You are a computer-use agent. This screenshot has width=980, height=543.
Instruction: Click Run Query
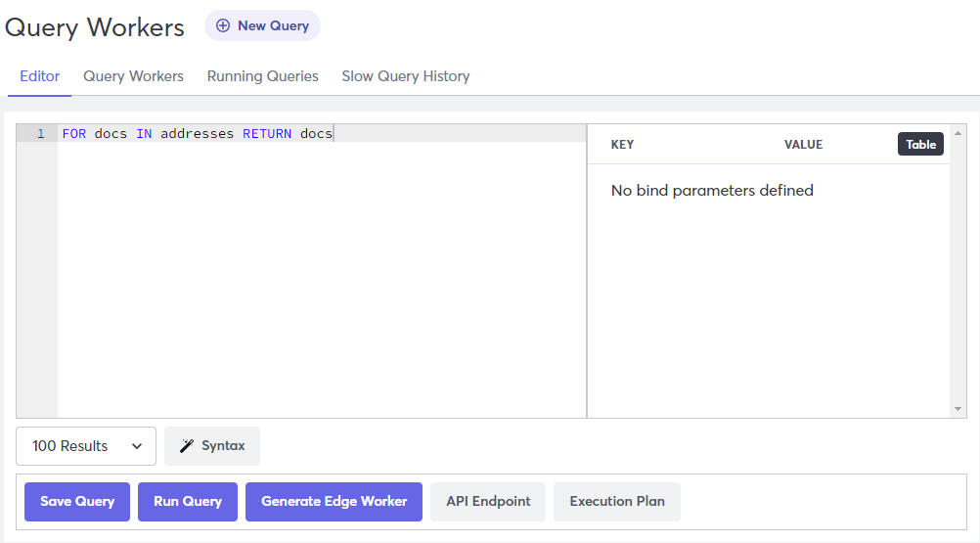click(188, 502)
